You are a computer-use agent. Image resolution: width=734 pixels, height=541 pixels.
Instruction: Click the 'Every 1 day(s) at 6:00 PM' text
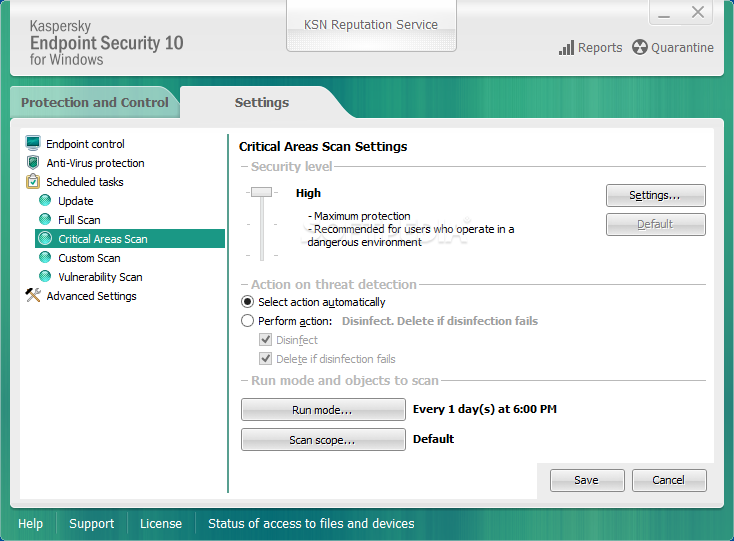pyautogui.click(x=484, y=409)
